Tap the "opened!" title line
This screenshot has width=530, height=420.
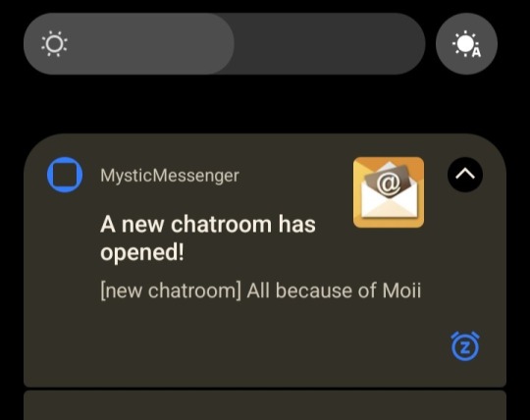coord(142,252)
